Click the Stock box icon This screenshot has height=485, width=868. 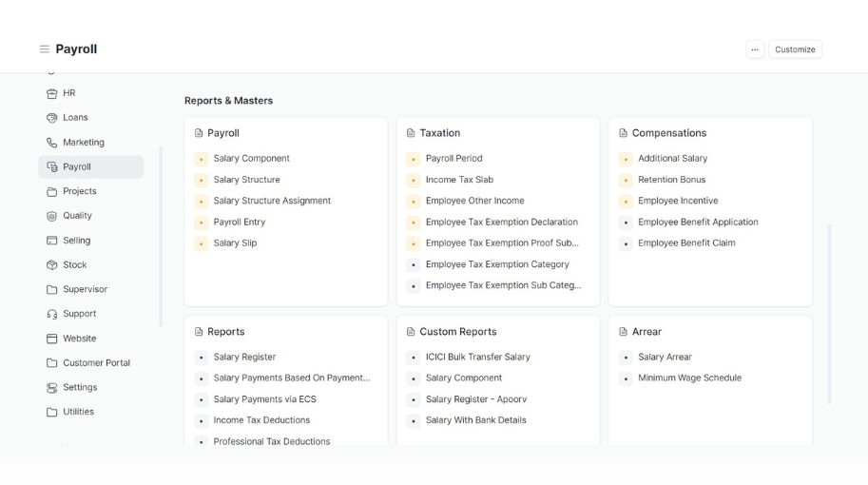click(52, 265)
